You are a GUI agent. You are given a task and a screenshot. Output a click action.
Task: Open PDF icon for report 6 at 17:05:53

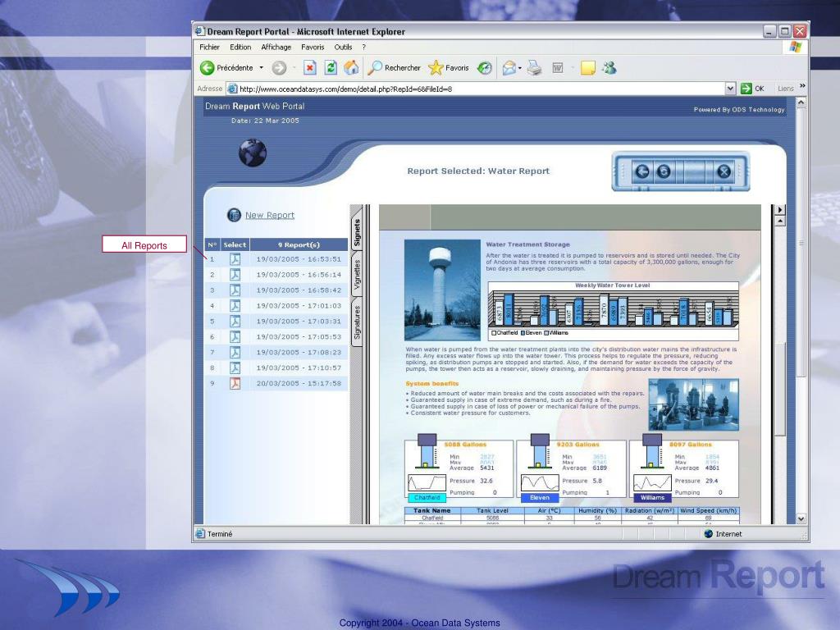click(235, 337)
